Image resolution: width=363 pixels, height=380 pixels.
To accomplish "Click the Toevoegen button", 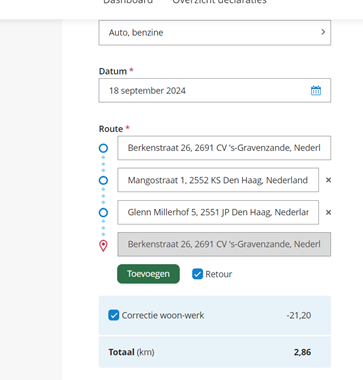I will point(148,274).
